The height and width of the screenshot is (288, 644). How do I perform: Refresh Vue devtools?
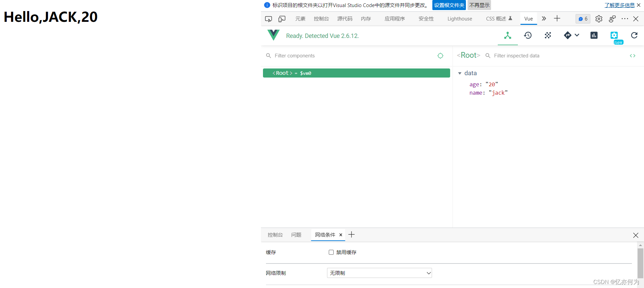[634, 35]
